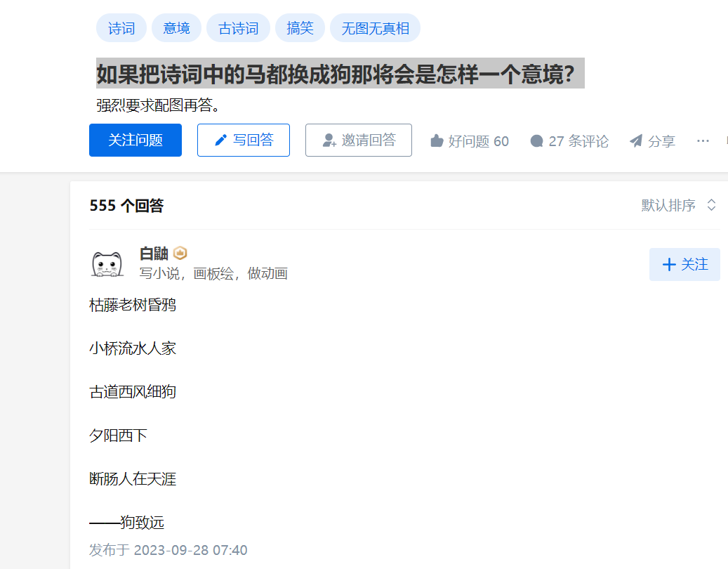Click the comment bubble icon beside 27 条评论

tap(537, 140)
